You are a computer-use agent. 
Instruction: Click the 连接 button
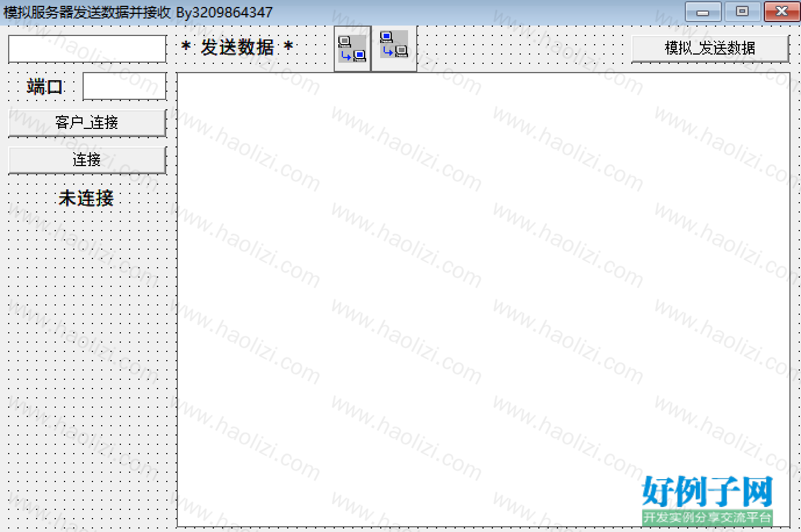[x=87, y=160]
